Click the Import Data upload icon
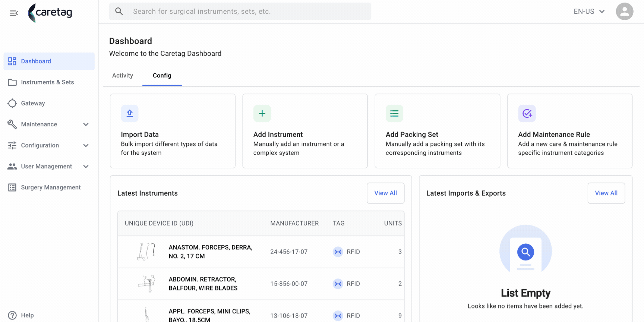 (130, 113)
